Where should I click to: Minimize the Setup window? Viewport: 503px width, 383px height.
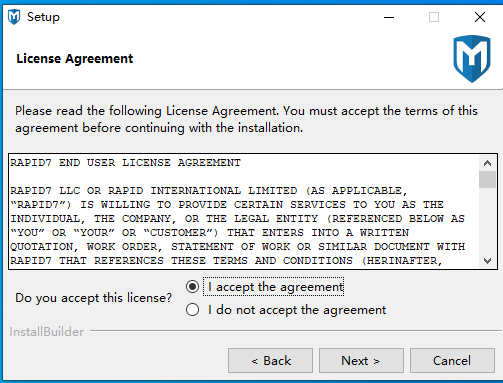[389, 17]
